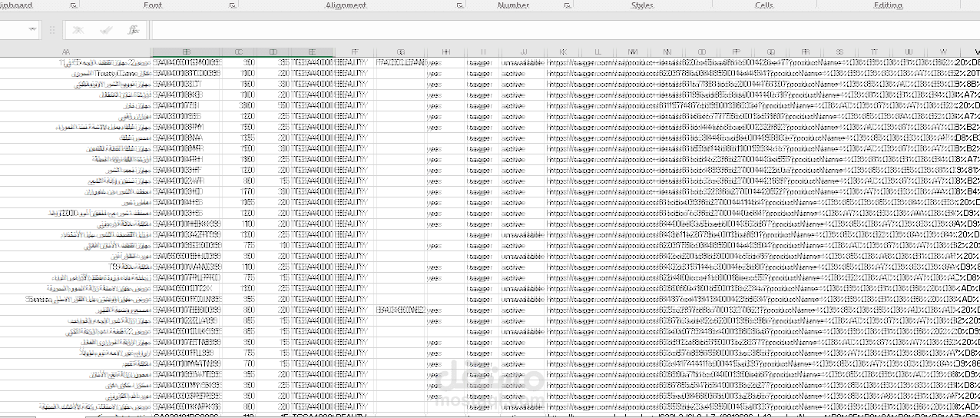Select column I header

tap(483, 51)
